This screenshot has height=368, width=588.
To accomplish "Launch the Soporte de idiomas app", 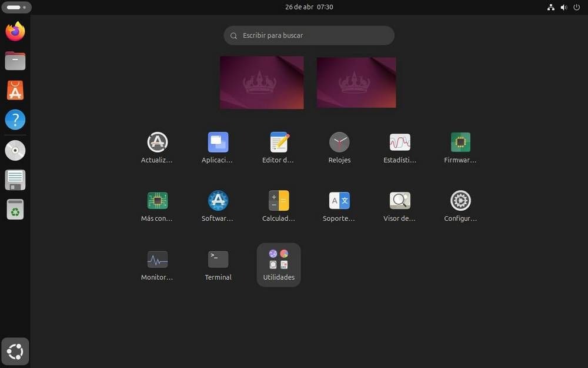I will click(339, 201).
